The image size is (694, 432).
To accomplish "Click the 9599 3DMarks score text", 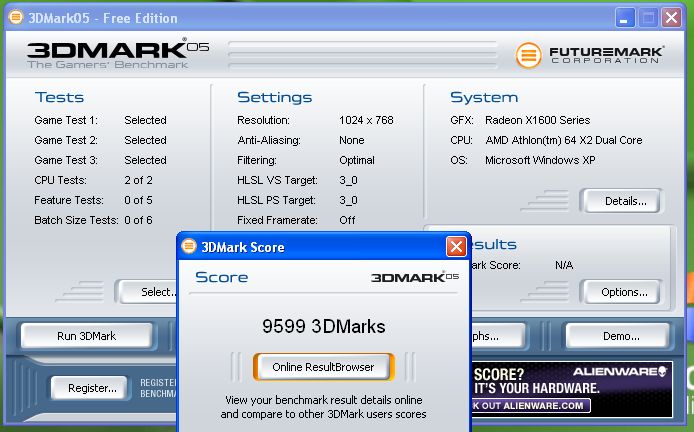I will tap(323, 326).
